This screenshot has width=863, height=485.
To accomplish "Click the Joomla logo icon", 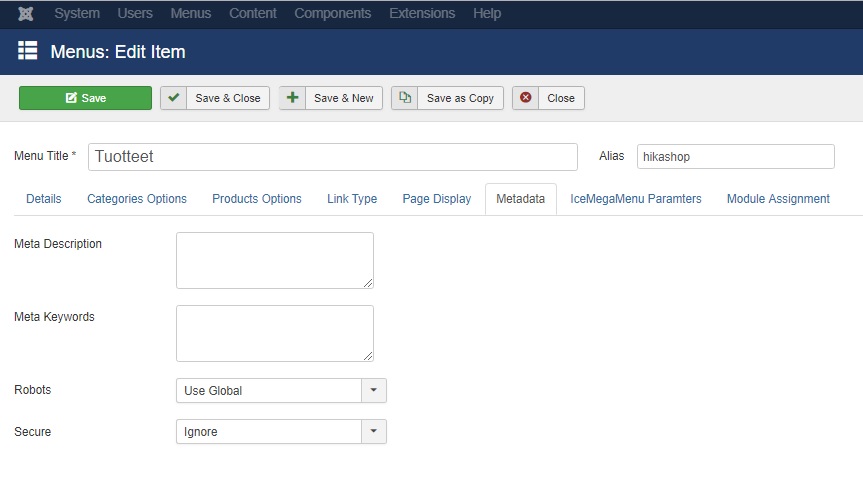I will pos(25,13).
